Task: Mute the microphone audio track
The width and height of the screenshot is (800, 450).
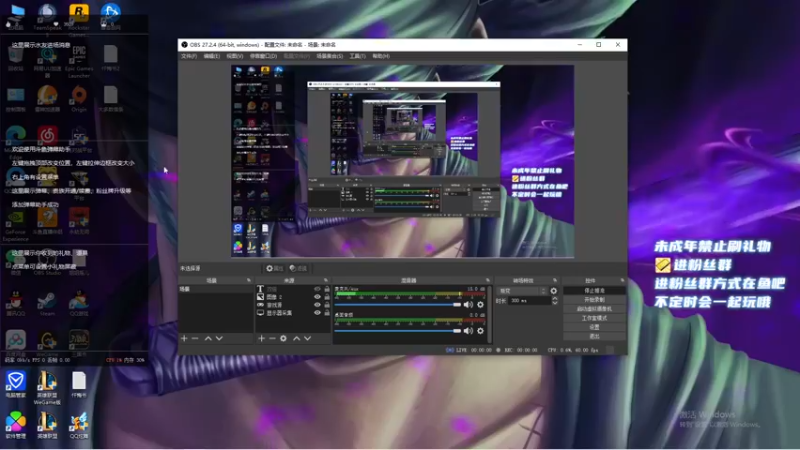Action: (468, 305)
